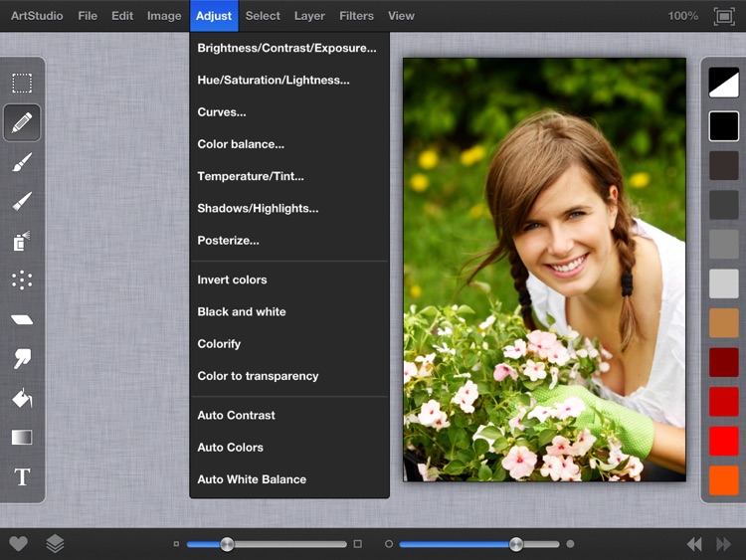746x560 pixels.
Task: Open the Image menu
Action: tap(164, 16)
